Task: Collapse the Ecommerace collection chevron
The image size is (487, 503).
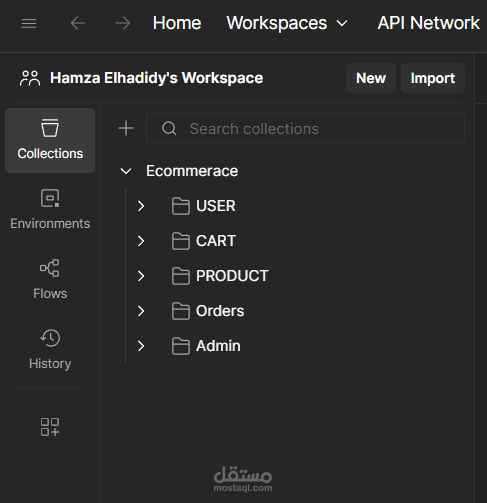Action: [126, 171]
